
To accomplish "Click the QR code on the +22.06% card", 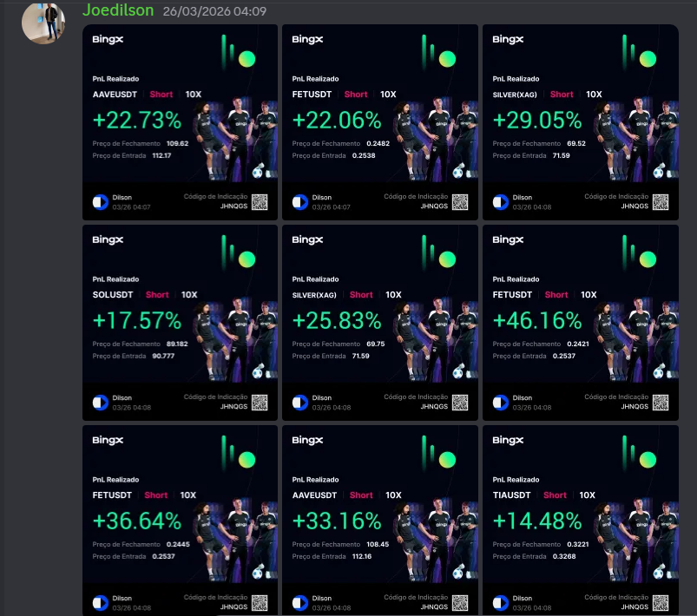I will click(x=460, y=202).
